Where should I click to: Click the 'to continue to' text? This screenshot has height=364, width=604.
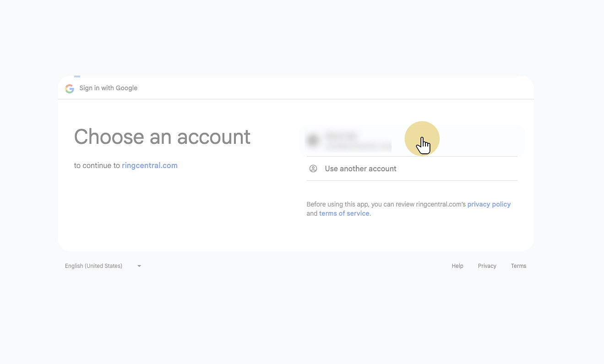coord(97,166)
